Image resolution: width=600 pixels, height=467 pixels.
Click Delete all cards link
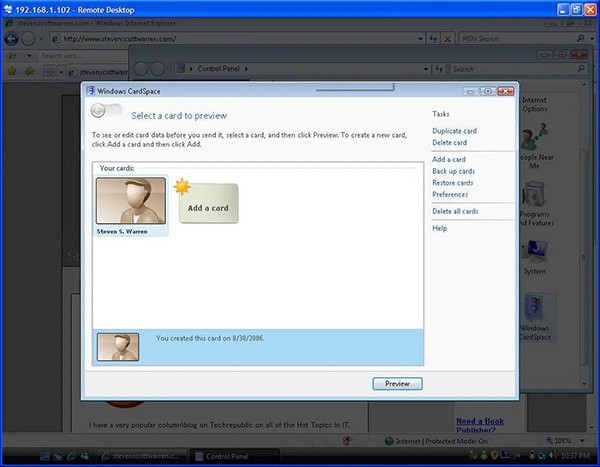coord(455,211)
